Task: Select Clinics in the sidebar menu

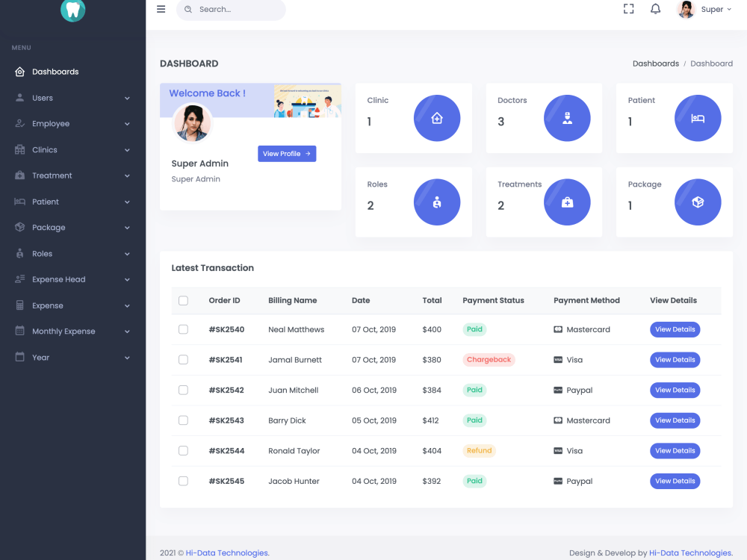Action: tap(73, 149)
